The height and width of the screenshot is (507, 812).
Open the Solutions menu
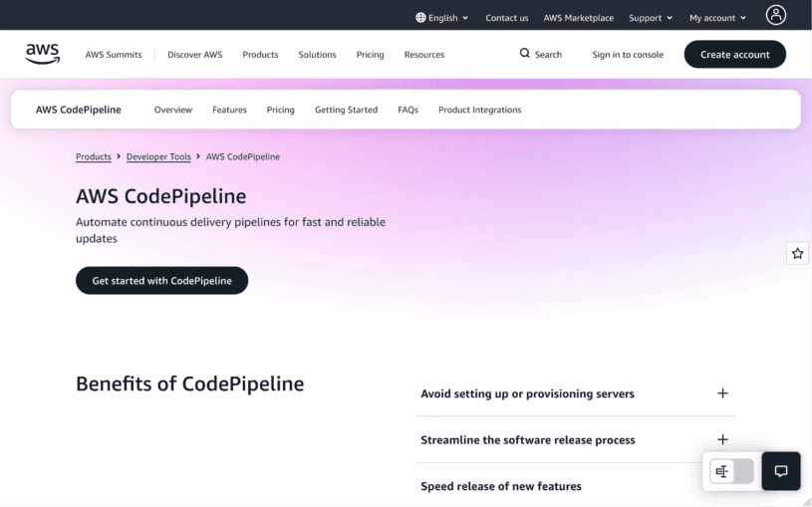[317, 55]
